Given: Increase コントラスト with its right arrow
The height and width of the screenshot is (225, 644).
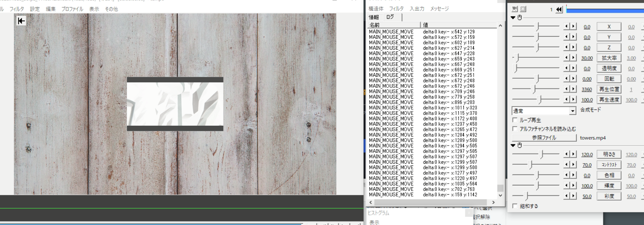Looking at the screenshot, I should pyautogui.click(x=573, y=165).
